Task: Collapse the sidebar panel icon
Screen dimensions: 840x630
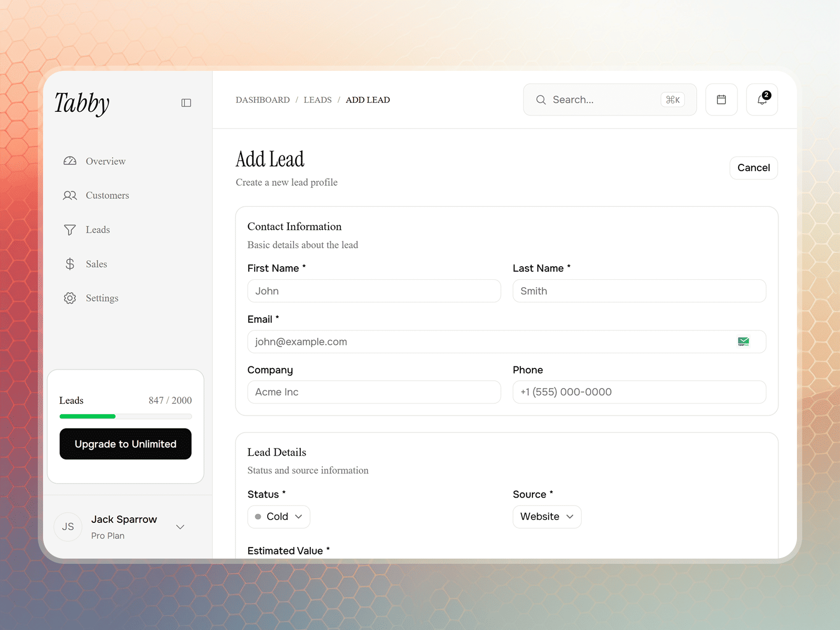Action: [186, 103]
